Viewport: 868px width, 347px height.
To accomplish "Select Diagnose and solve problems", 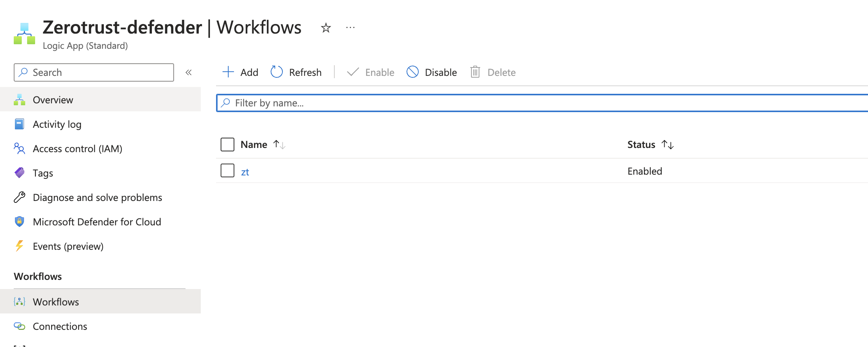I will [97, 198].
